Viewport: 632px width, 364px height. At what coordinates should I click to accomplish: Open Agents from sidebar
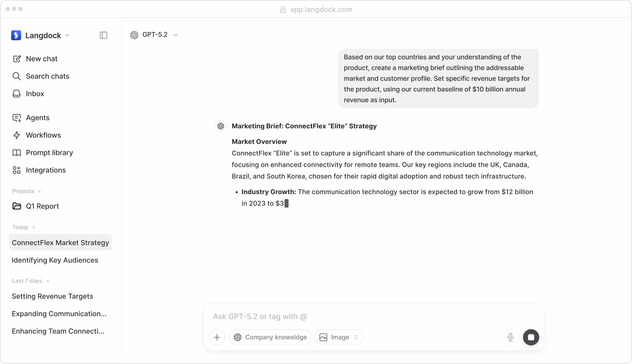(38, 118)
